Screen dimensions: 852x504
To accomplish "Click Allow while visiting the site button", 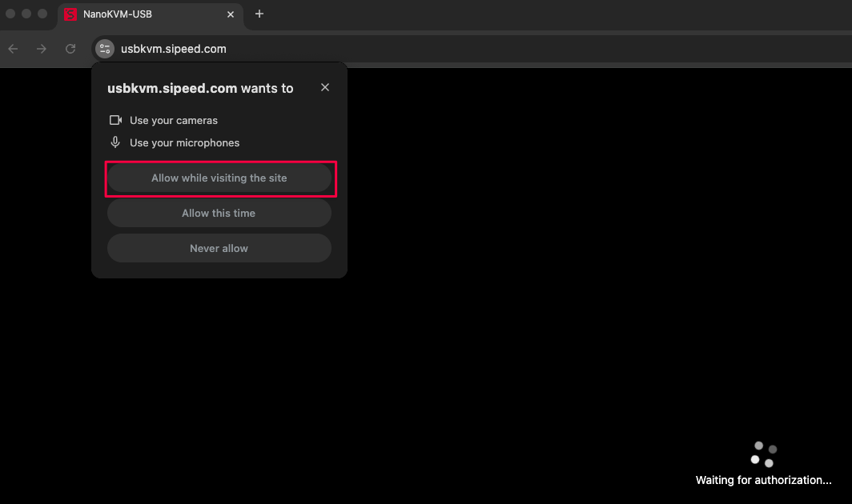I will pyautogui.click(x=219, y=178).
